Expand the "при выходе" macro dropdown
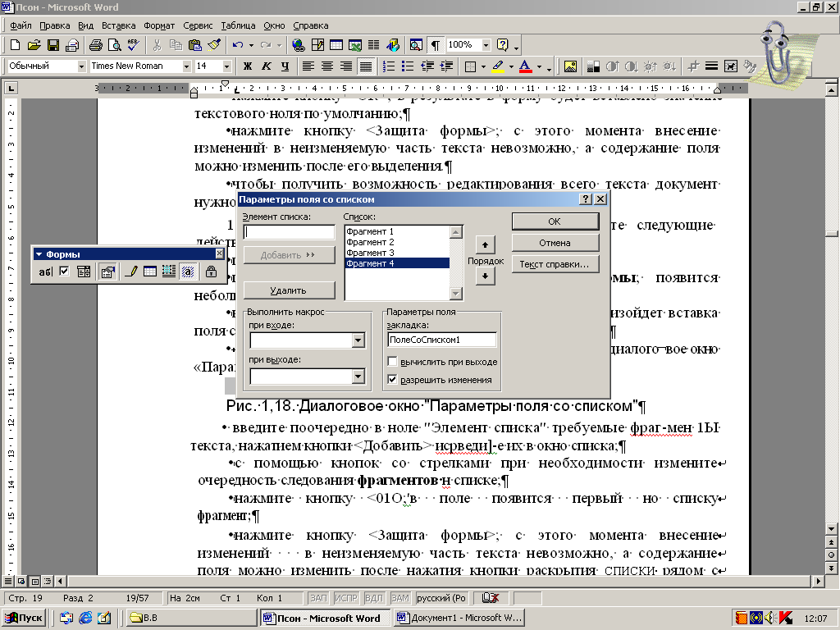840x630 pixels. (358, 377)
